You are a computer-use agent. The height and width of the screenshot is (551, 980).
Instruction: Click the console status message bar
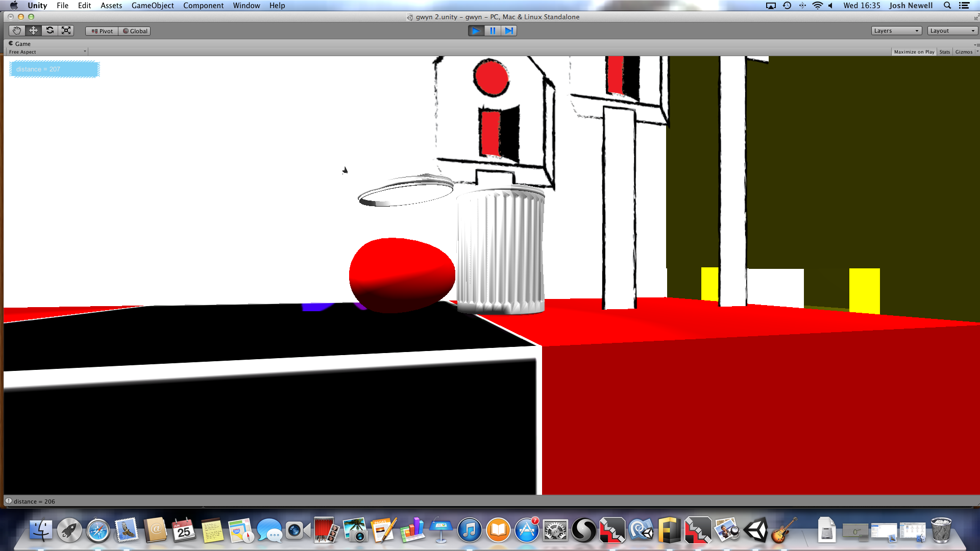click(34, 502)
